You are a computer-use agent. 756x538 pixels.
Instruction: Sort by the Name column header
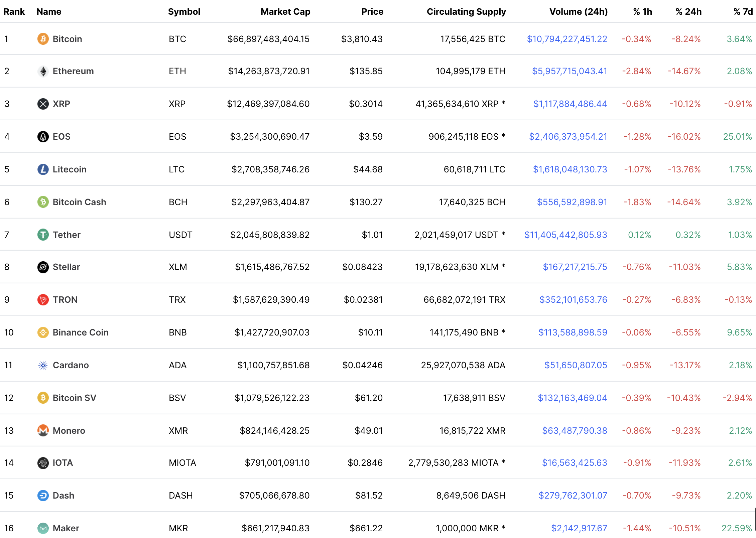point(49,12)
